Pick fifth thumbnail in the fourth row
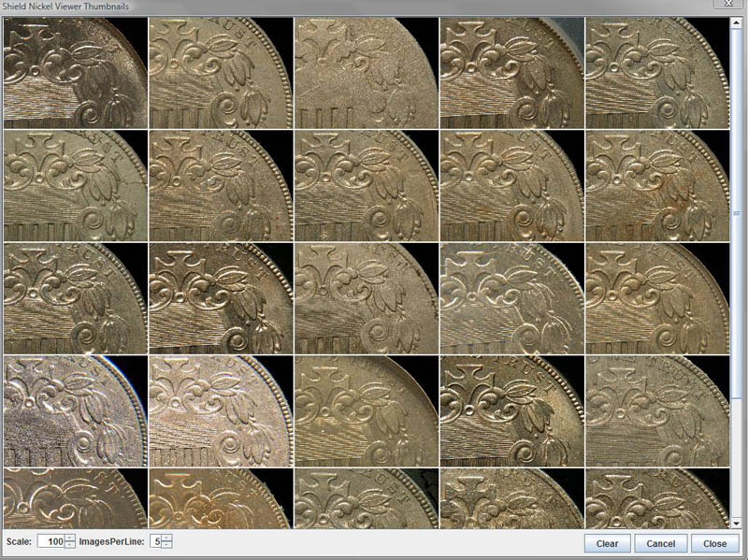748x560 pixels. pos(657,411)
